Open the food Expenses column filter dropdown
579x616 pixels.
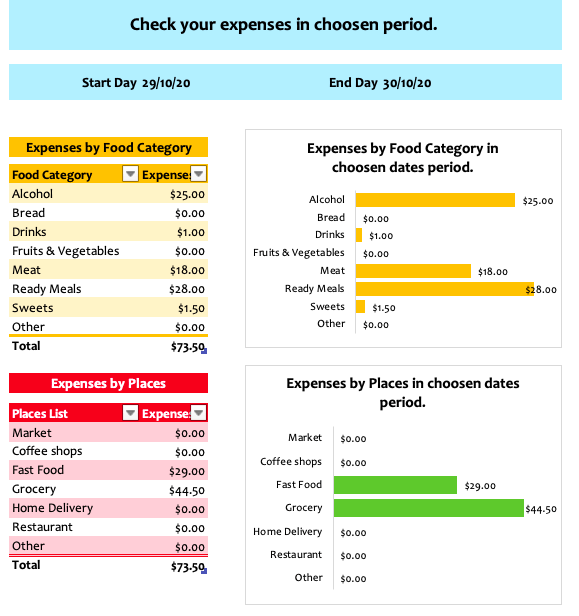(199, 174)
